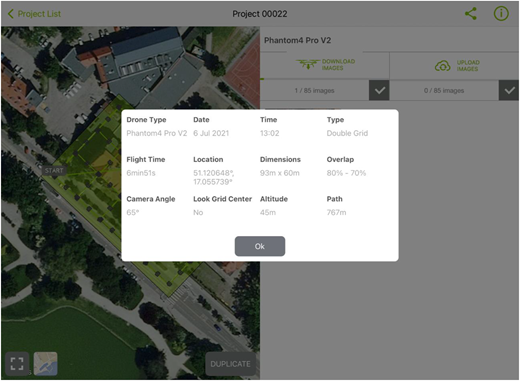Select the '767m' path value
Screen dimensions: 520x381
coord(336,213)
